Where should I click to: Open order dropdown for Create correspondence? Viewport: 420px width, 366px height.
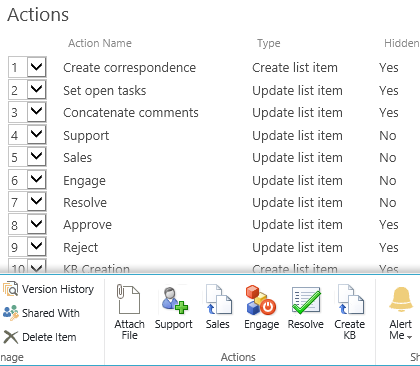36,67
